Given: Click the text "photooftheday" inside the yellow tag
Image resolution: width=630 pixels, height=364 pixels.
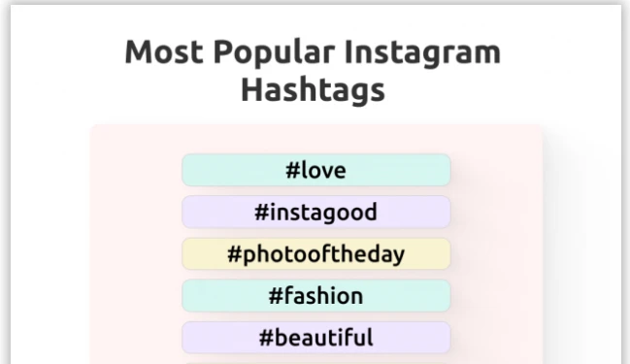Looking at the screenshot, I should 324,254.
